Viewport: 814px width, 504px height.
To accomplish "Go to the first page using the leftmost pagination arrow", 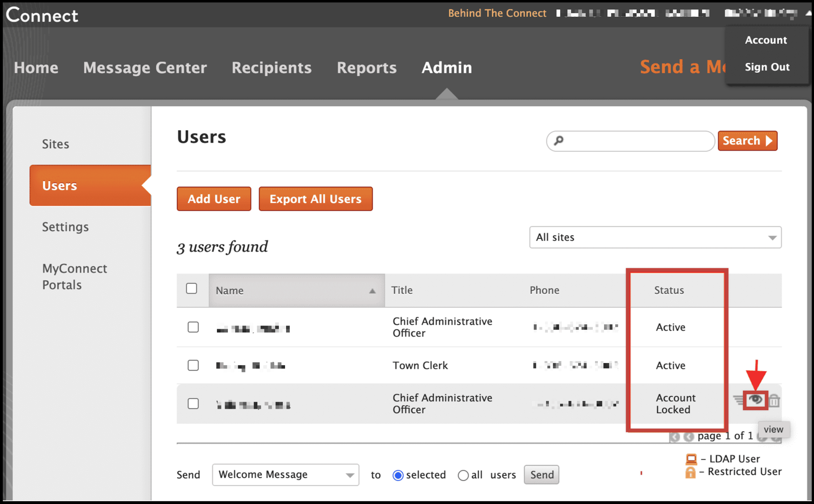I will click(x=675, y=437).
